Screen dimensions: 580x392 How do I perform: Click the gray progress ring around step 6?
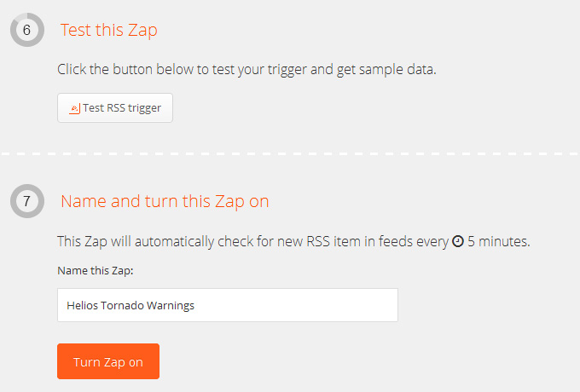[x=13, y=30]
